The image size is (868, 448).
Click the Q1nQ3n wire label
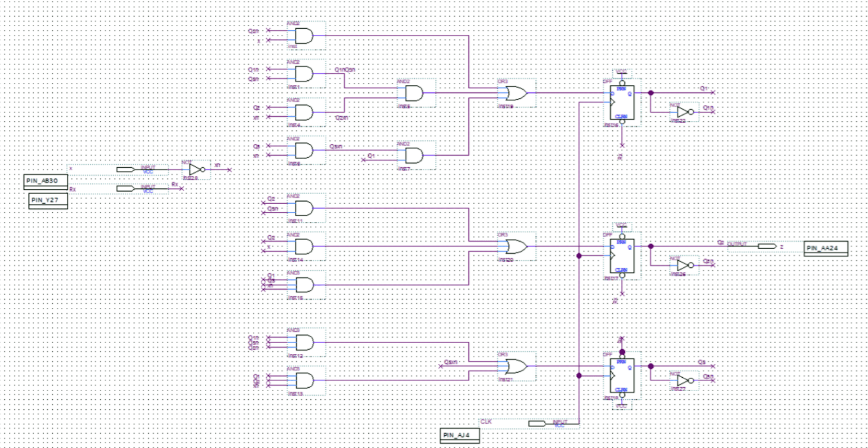click(345, 70)
